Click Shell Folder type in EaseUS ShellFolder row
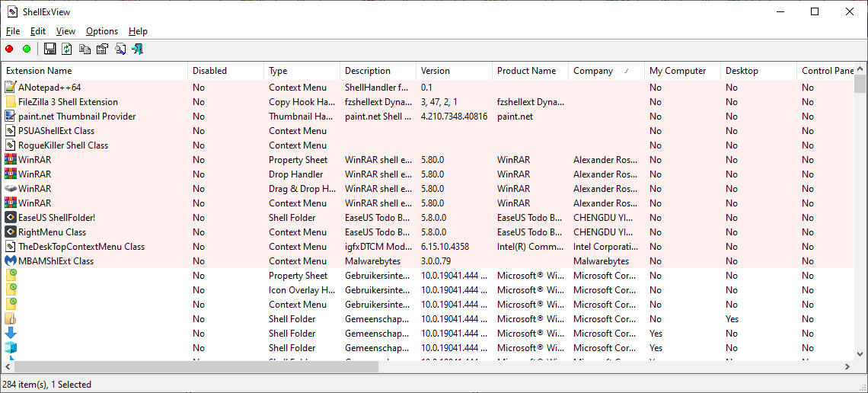Viewport: 868px width, 393px height. click(292, 218)
